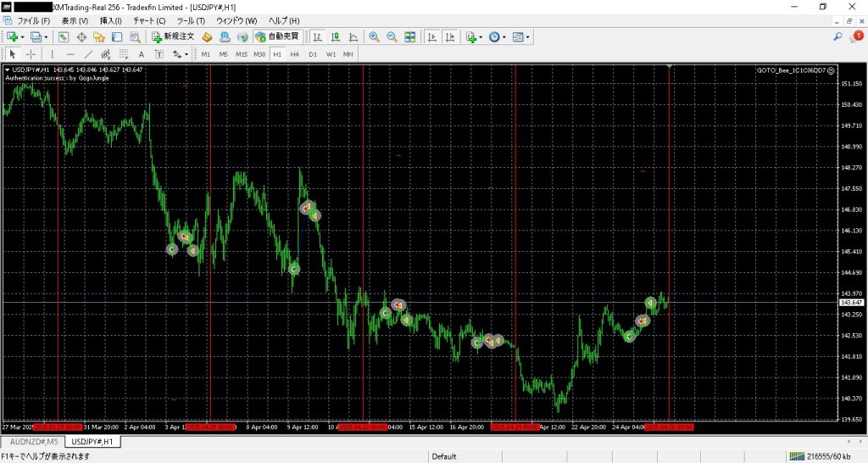The image size is (868, 463).
Task: Switch to the AUDNZD#,M5 chart tab
Action: coord(34,442)
